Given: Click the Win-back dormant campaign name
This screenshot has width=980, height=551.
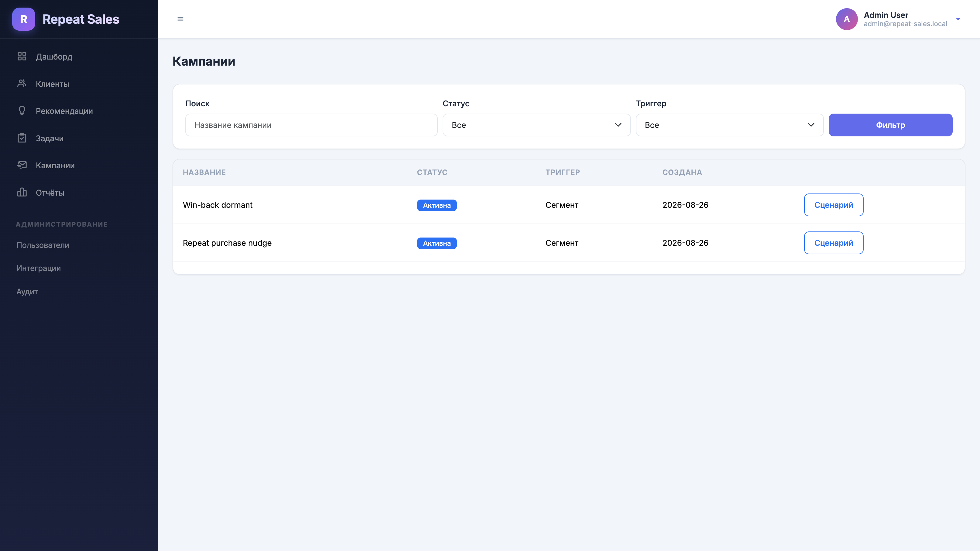Looking at the screenshot, I should point(218,205).
